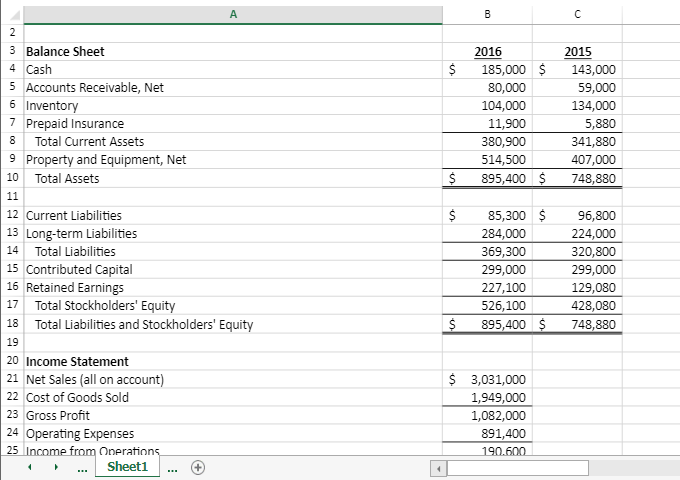Select current liabilities value 96,800
This screenshot has height=480, width=680.
point(577,216)
